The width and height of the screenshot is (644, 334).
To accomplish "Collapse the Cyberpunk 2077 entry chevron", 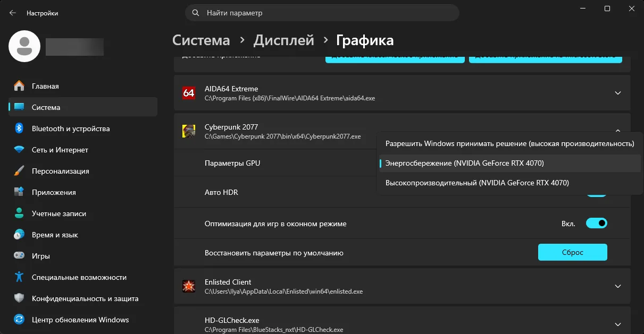I will tap(618, 130).
